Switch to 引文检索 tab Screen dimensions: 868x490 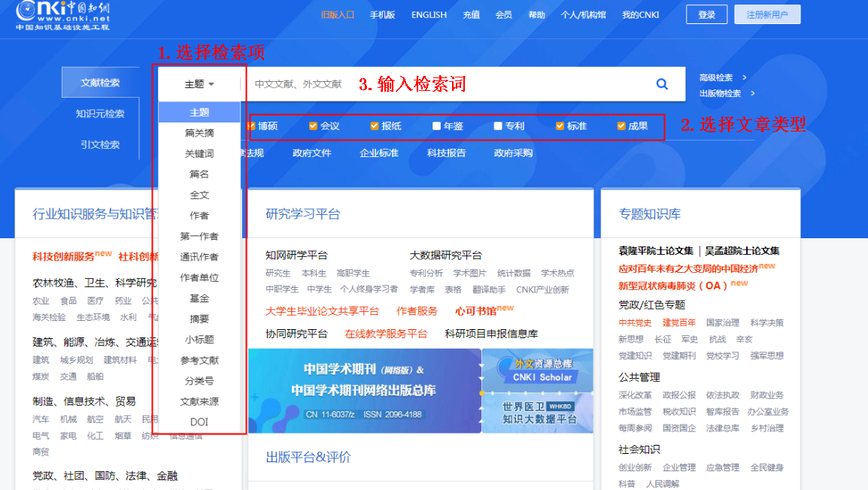pos(100,144)
